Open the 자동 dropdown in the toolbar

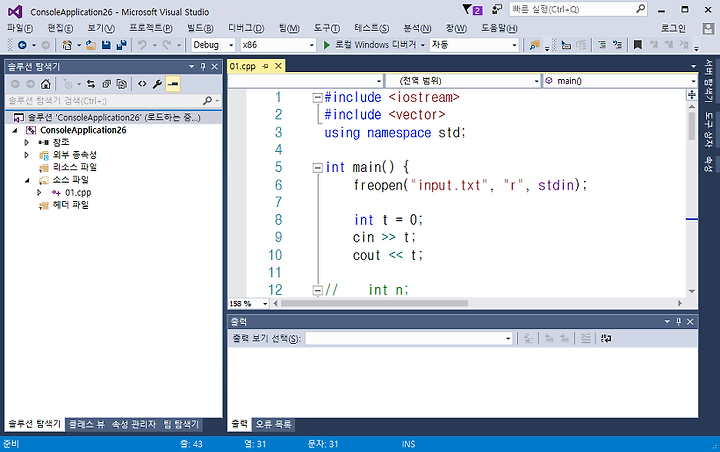[474, 45]
